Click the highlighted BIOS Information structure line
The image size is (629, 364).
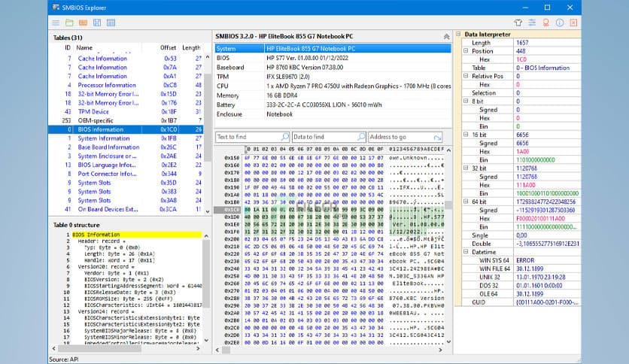[x=136, y=235]
